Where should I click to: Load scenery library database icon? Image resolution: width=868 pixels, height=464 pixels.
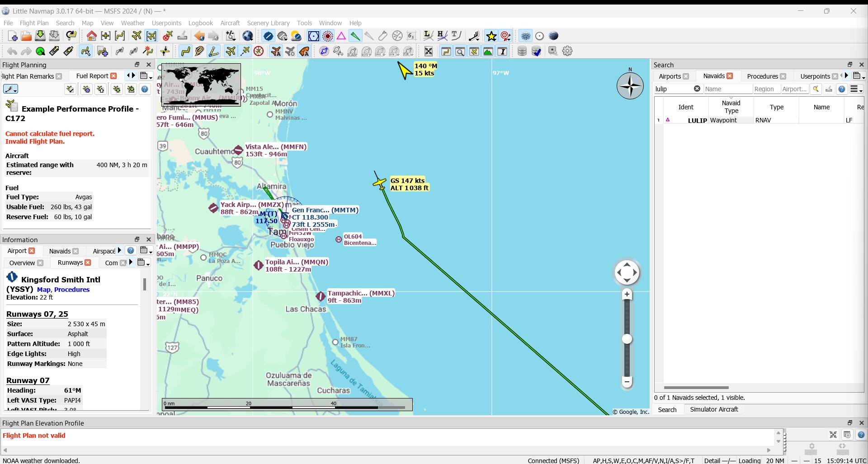(522, 52)
